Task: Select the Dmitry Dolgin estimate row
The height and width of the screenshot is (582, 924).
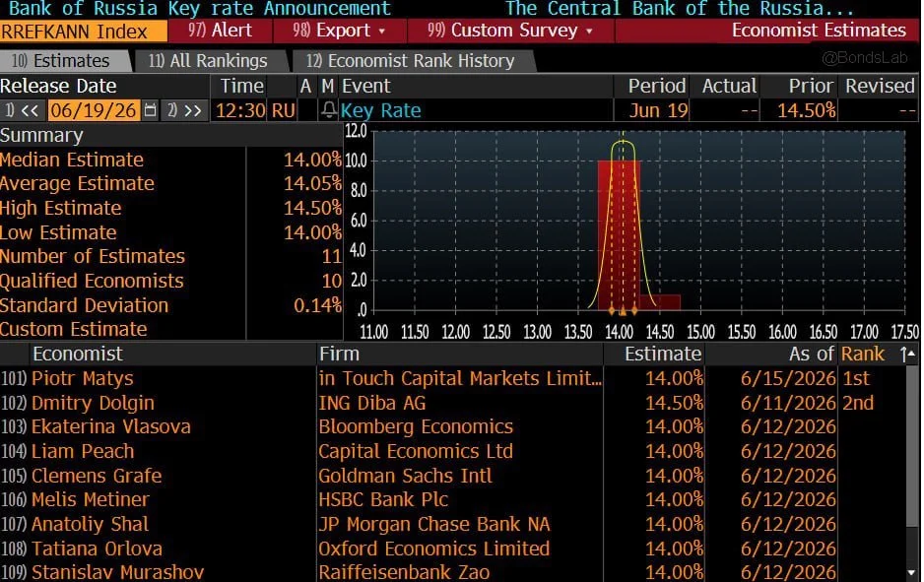Action: pos(454,403)
